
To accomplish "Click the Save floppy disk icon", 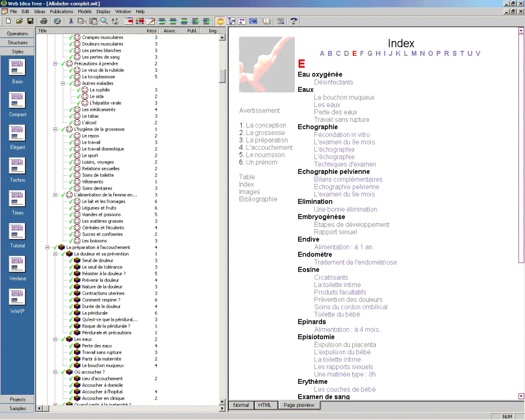I will [x=30, y=21].
